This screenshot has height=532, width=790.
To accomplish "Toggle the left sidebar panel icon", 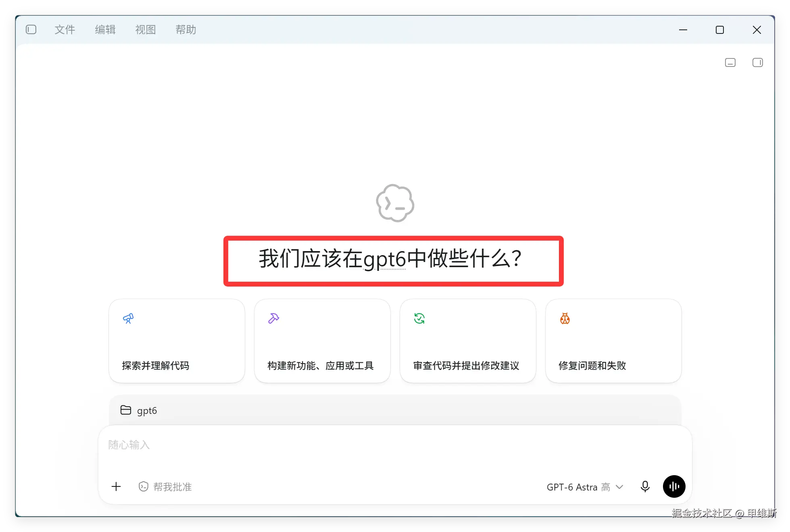I will tap(31, 29).
